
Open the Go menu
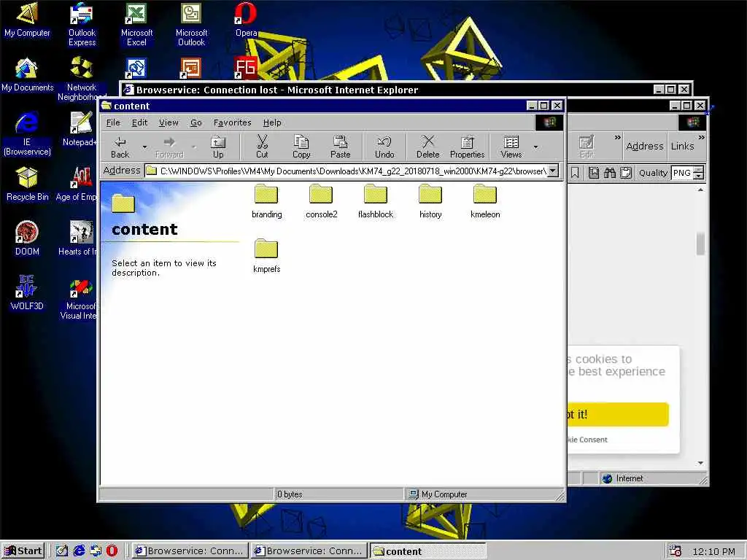(x=196, y=122)
